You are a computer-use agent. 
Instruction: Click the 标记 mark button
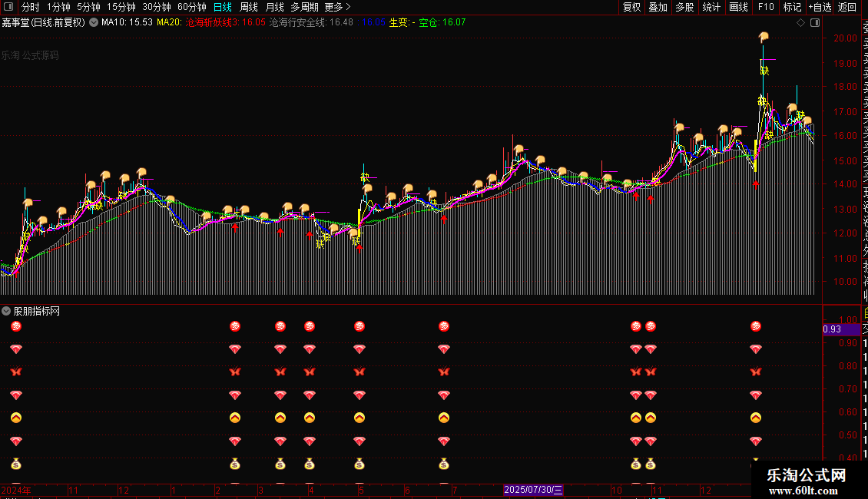coord(792,7)
